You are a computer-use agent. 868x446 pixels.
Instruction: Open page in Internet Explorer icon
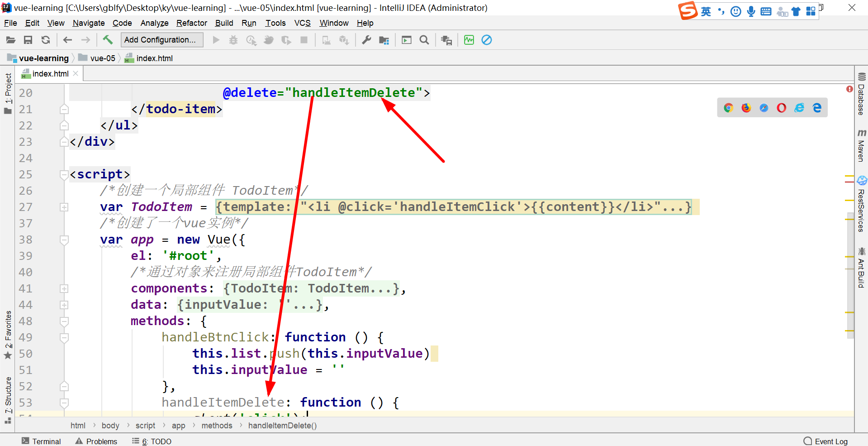tap(799, 108)
